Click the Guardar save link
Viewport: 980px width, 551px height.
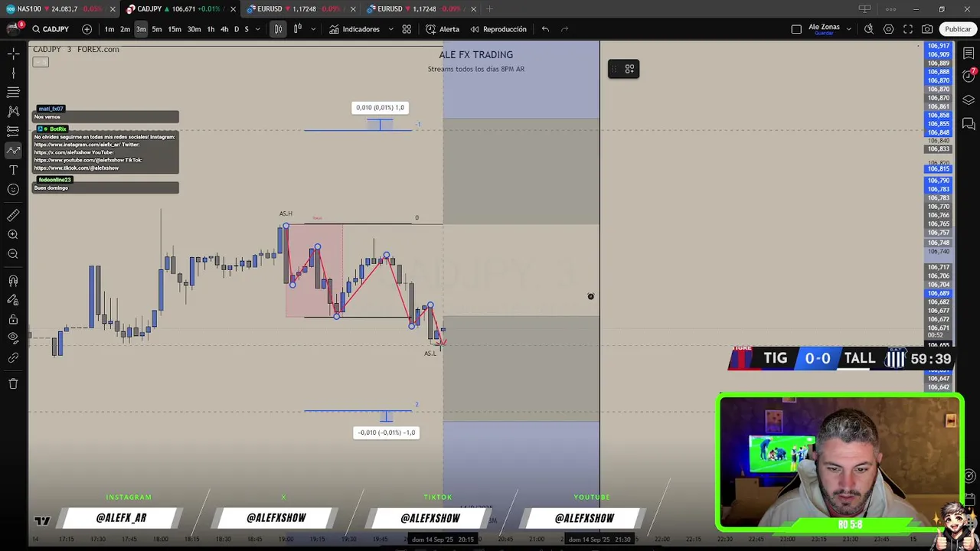(x=824, y=34)
